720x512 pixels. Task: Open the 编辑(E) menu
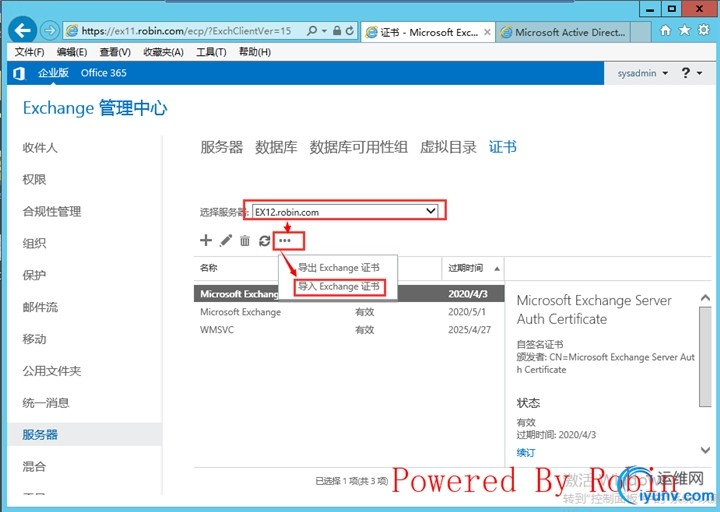(x=72, y=52)
